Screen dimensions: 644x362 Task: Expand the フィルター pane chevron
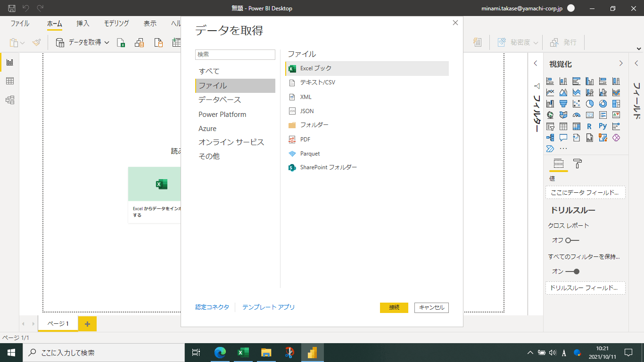tap(536, 64)
